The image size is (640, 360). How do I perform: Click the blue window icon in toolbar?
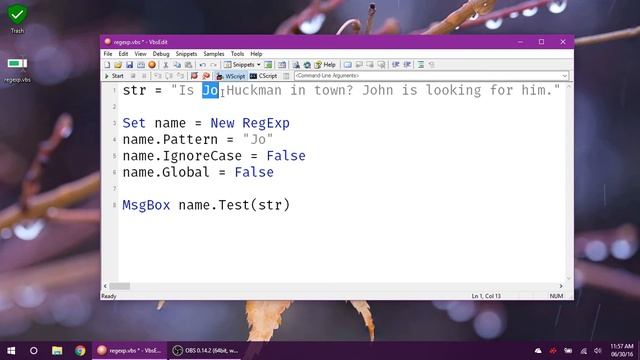[x=347, y=65]
